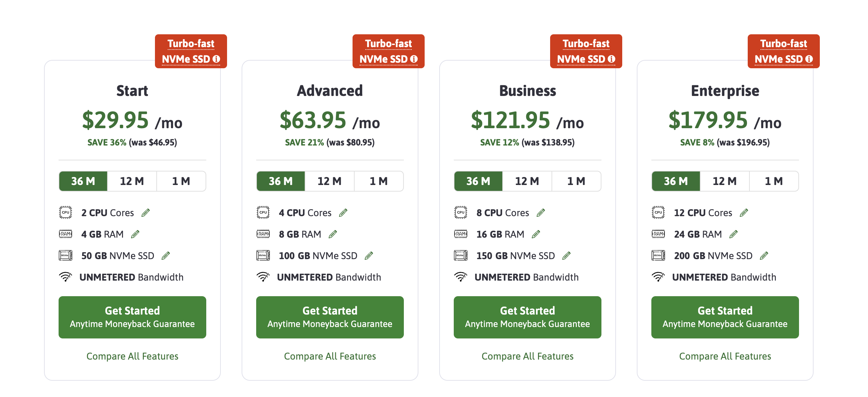Image resolution: width=868 pixels, height=397 pixels.
Task: Click pencil icon next to 100 GB NVMe SSD
Action: [x=369, y=256]
